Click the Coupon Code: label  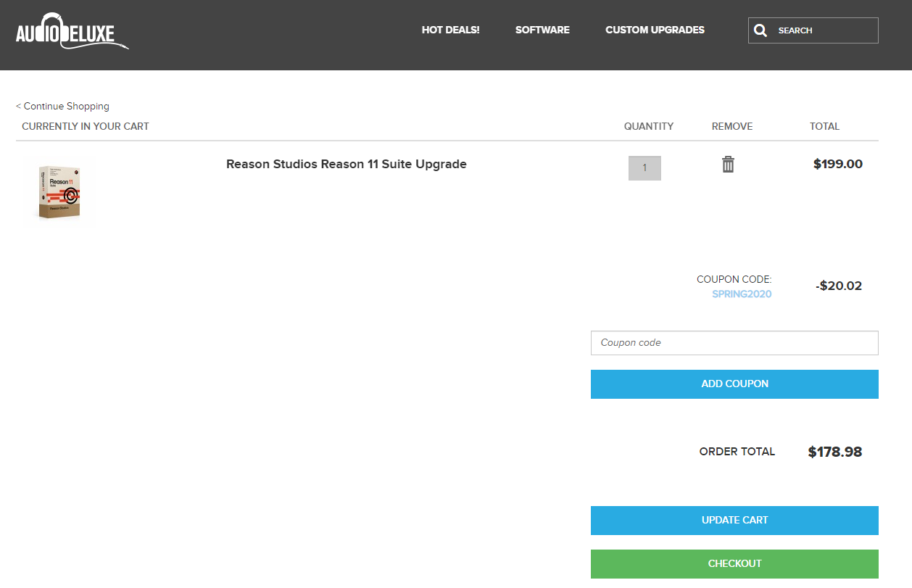point(734,279)
